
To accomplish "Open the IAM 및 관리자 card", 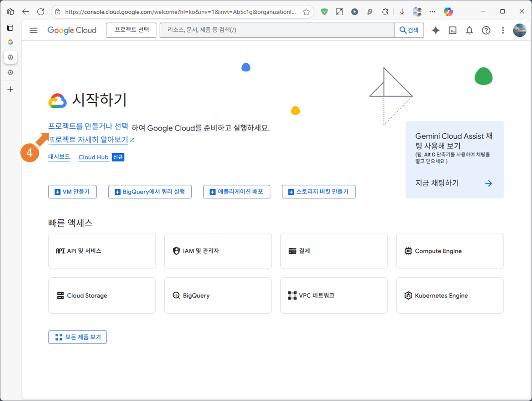I will 218,251.
